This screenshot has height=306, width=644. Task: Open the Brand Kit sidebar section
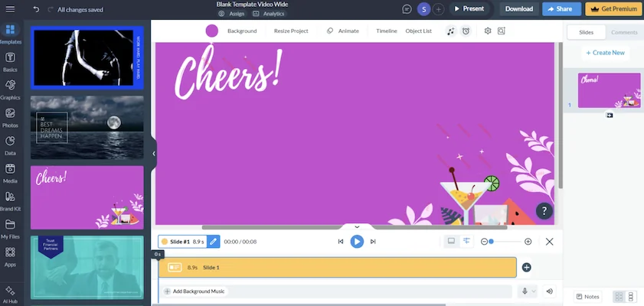10,200
